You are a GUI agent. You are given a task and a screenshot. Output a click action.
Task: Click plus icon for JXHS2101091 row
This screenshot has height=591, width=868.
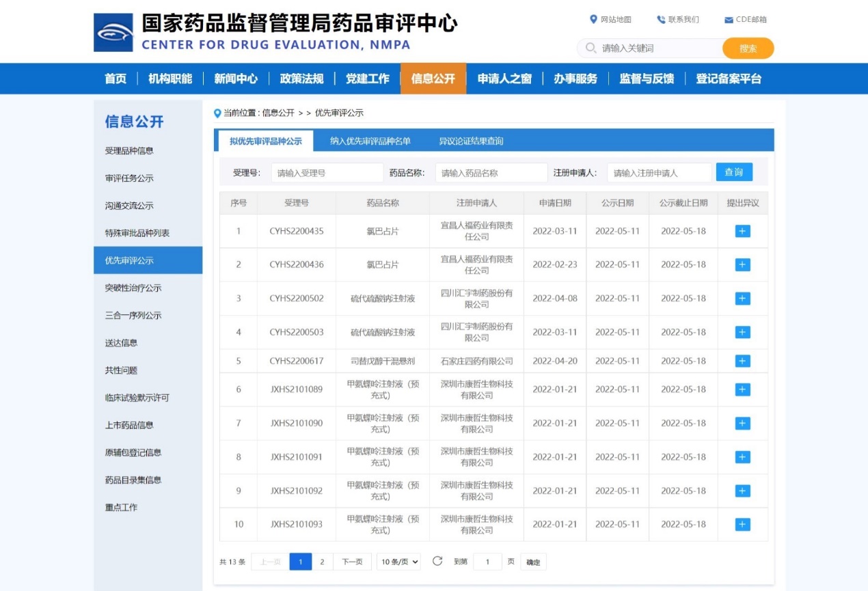click(742, 457)
